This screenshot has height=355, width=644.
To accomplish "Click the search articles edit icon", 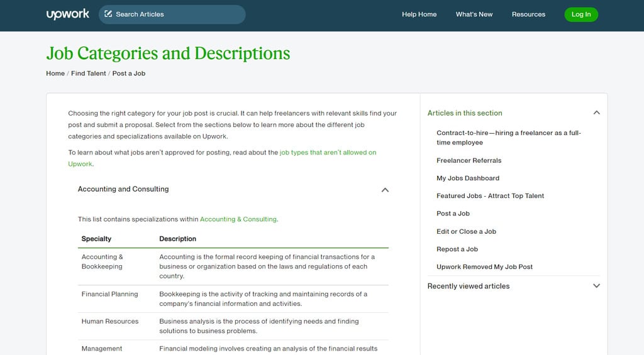I will click(108, 14).
